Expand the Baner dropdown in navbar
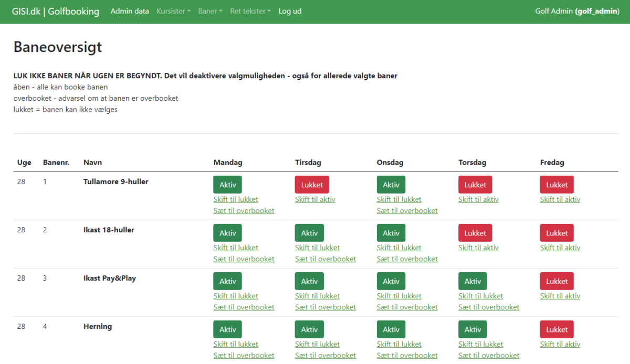 [210, 11]
